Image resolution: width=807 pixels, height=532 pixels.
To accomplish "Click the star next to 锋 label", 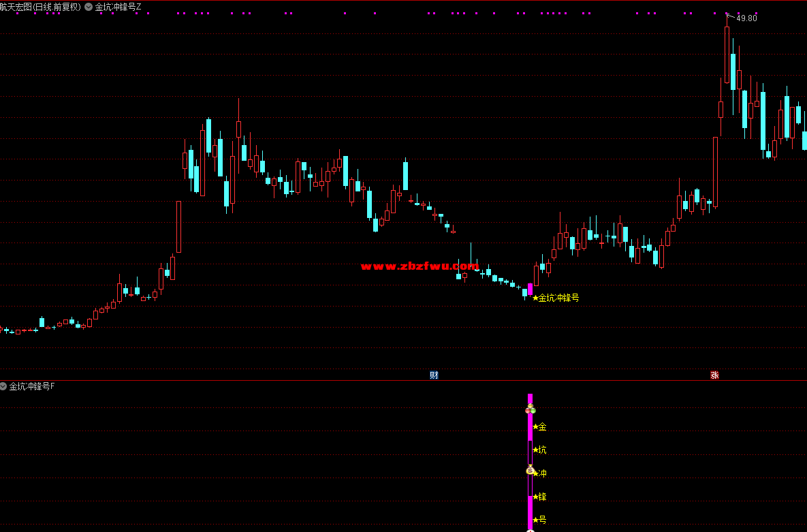I will click(535, 497).
